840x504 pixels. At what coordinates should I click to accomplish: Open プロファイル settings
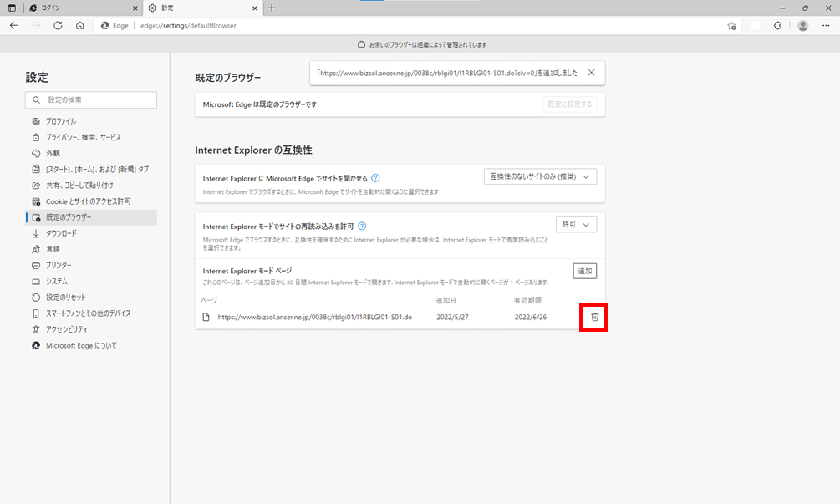click(x=91, y=121)
